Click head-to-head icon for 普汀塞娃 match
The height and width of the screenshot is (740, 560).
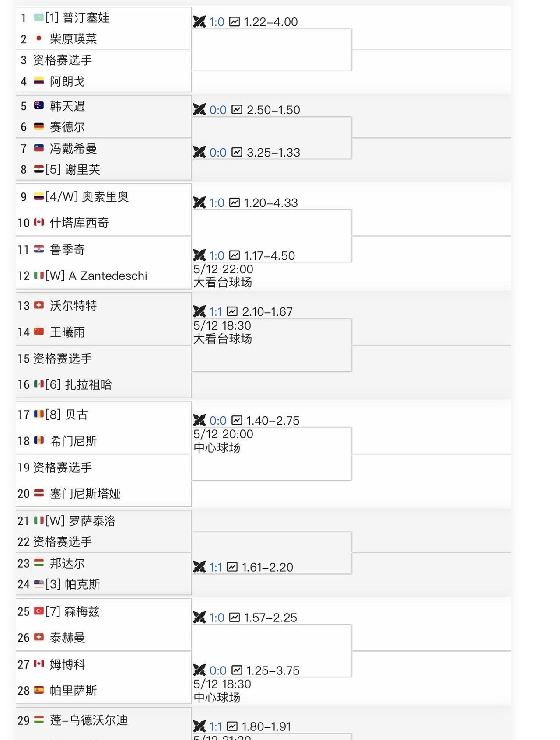click(199, 21)
